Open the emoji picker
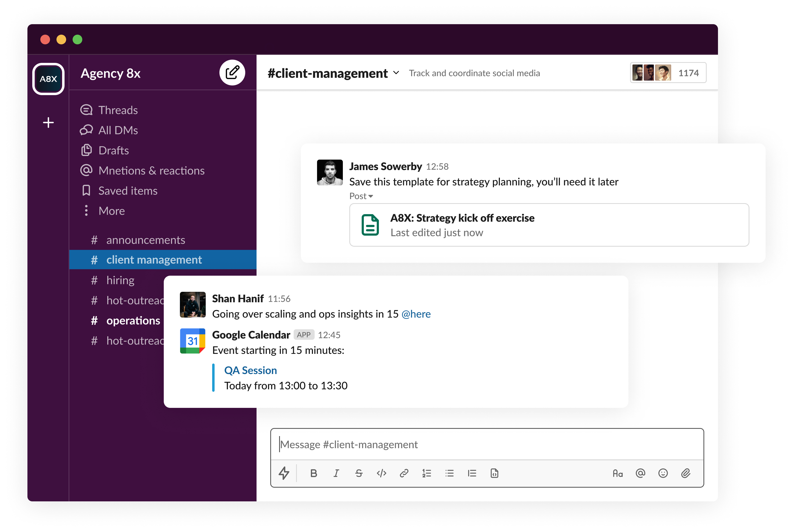Screen dimensions: 793x532 (x=663, y=473)
